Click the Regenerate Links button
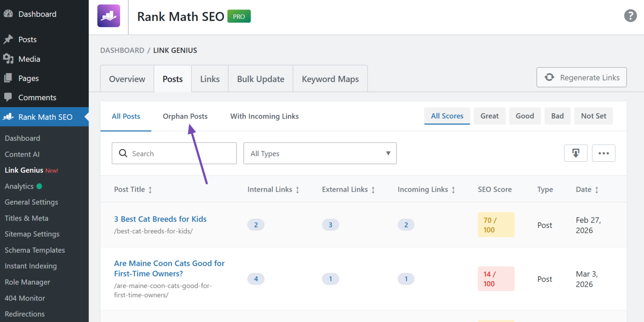The height and width of the screenshot is (322, 644). pyautogui.click(x=581, y=78)
